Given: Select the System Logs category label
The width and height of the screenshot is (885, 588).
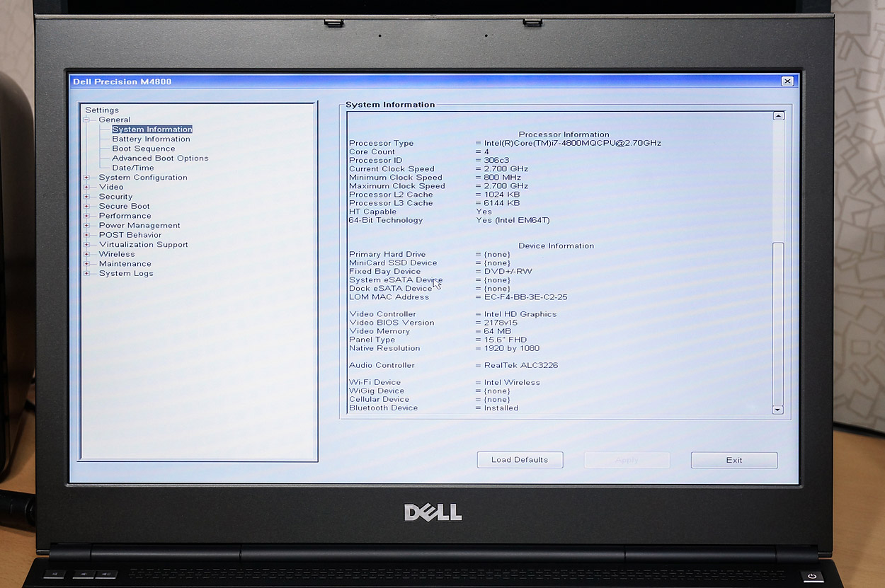Looking at the screenshot, I should tap(126, 273).
